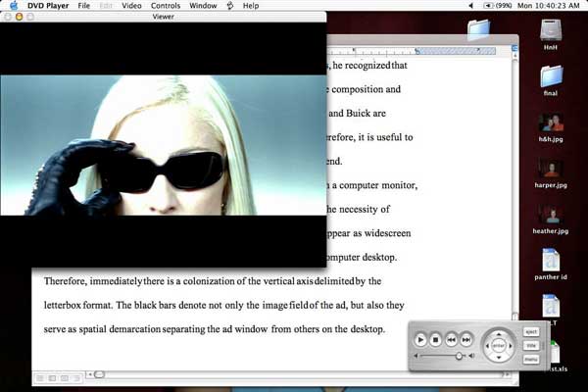Click the volume icon in menu bar
Image resolution: width=588 pixels, height=392 pixels.
[470, 6]
